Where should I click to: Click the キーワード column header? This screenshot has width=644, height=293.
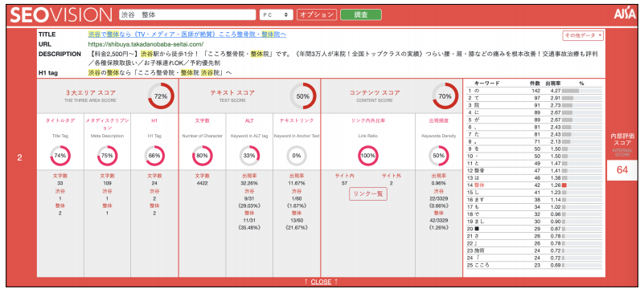(x=486, y=83)
